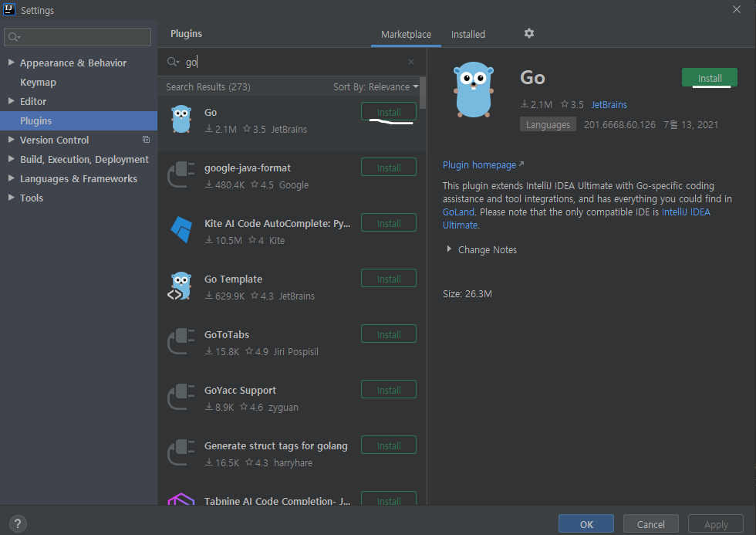The height and width of the screenshot is (535, 756).
Task: Select the Go Template plugin name
Action: (x=233, y=279)
